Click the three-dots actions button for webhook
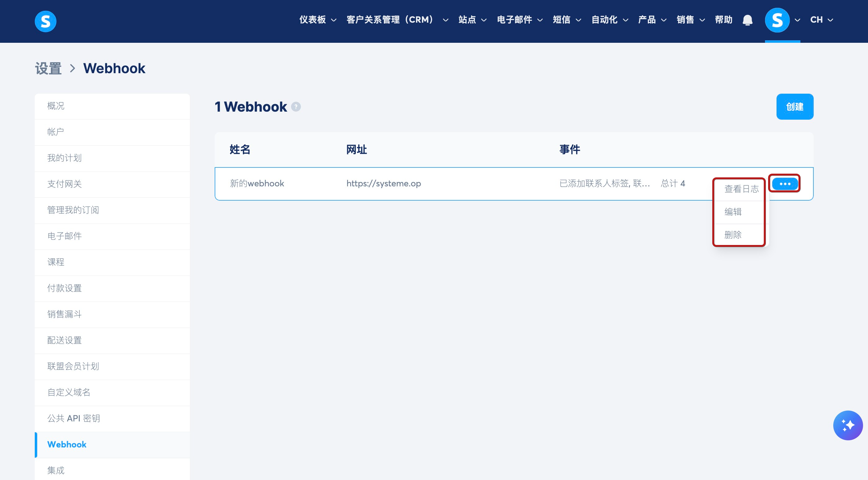This screenshot has height=480, width=868. pos(785,184)
